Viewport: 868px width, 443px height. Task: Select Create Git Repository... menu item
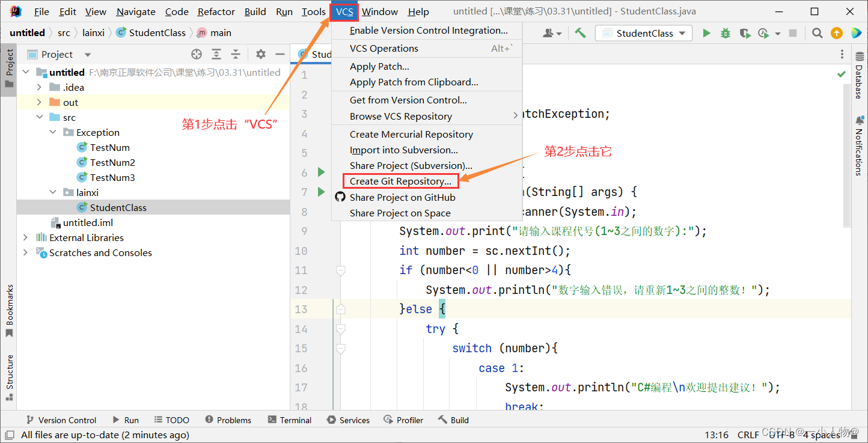click(400, 181)
